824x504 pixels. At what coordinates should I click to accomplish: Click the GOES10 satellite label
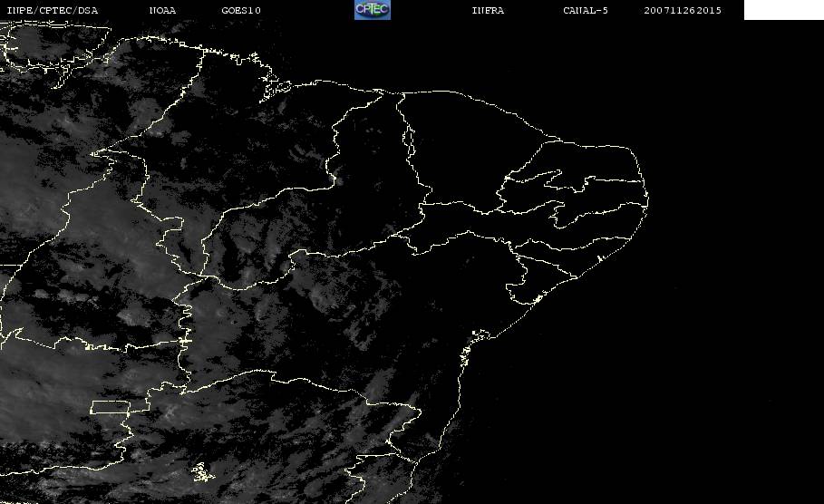pyautogui.click(x=241, y=11)
